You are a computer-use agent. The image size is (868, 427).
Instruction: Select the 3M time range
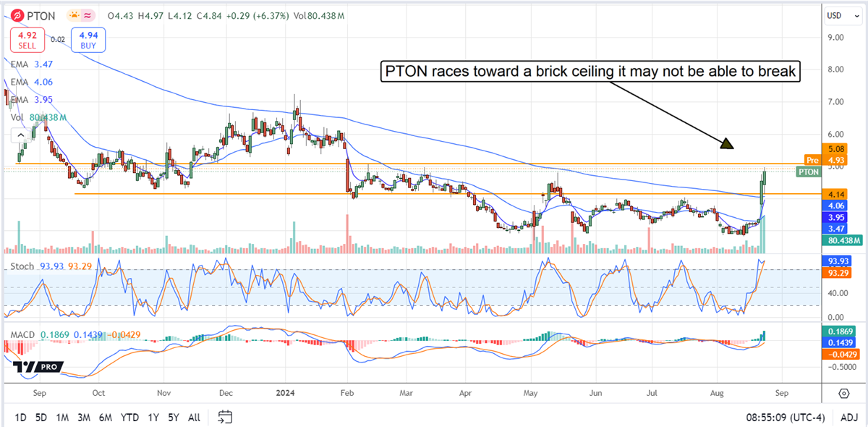click(x=84, y=418)
